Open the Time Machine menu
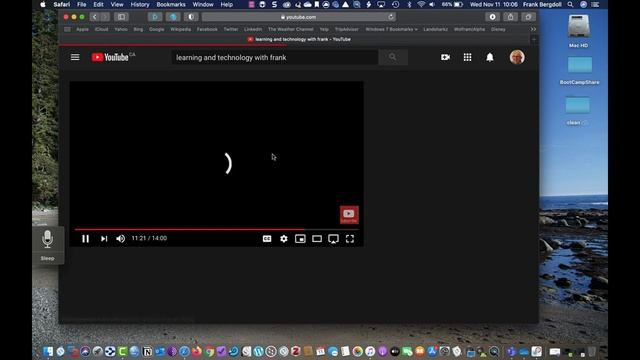Viewport: 640px width, 360px height. [396, 4]
